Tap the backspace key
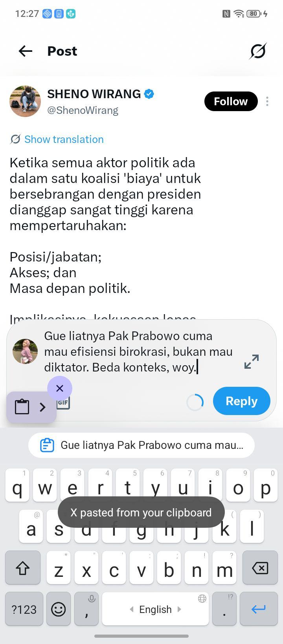This screenshot has height=644, width=283. click(x=260, y=568)
